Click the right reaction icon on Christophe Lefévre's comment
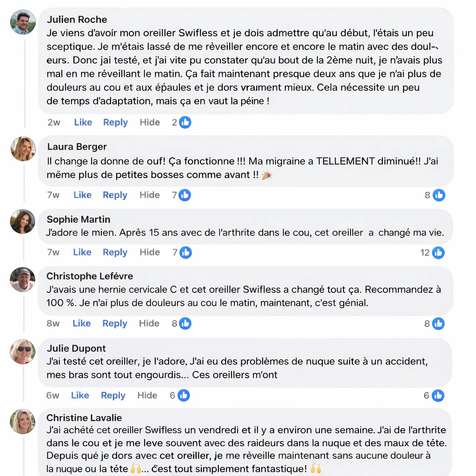The image size is (476, 476). point(438,324)
